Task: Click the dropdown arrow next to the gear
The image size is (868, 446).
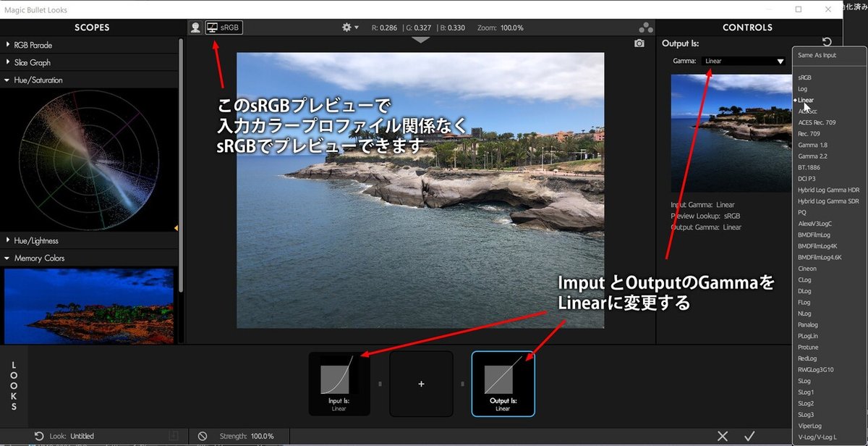Action: coord(357,28)
